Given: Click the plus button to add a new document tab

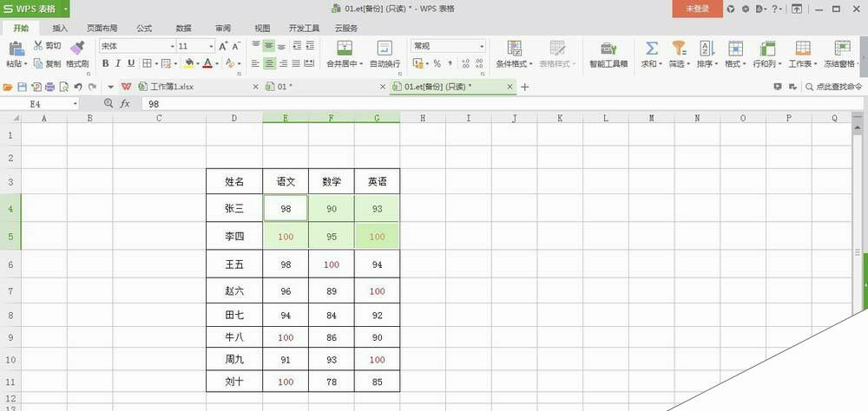Looking at the screenshot, I should tap(525, 87).
